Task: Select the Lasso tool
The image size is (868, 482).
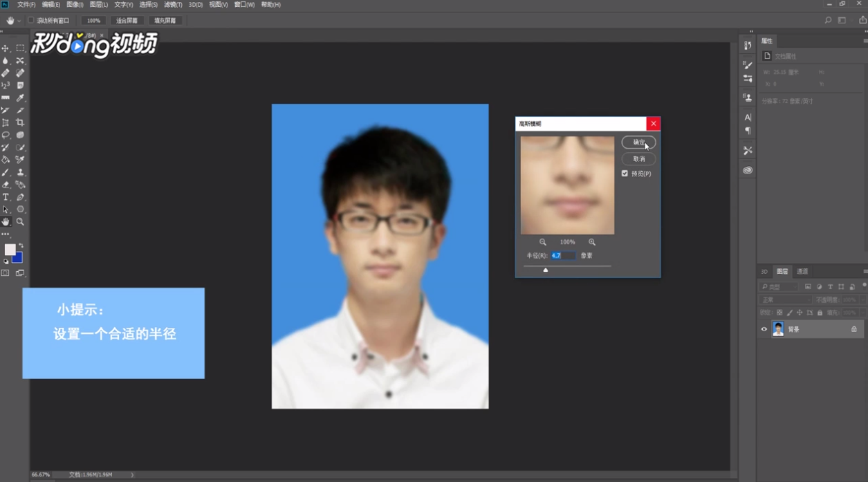Action: pos(6,136)
